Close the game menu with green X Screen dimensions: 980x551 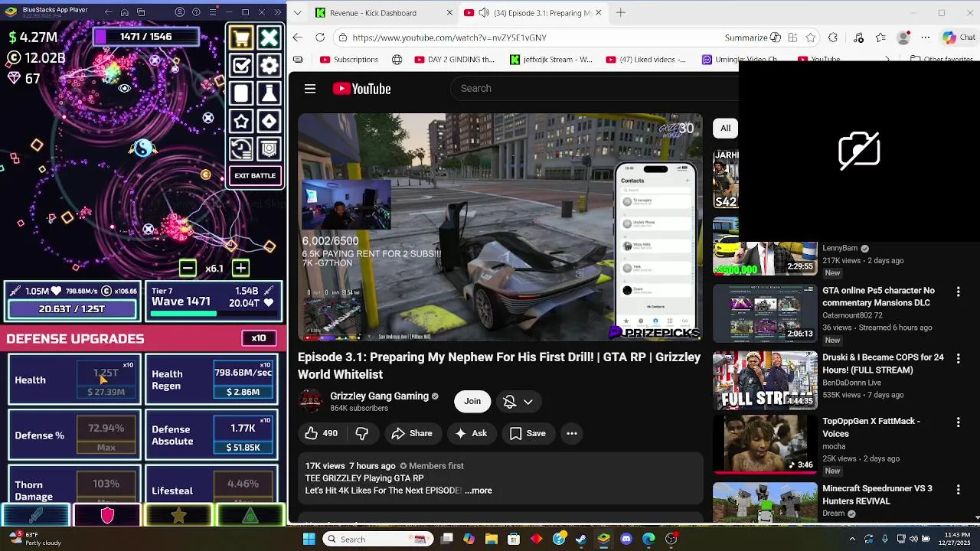point(269,37)
